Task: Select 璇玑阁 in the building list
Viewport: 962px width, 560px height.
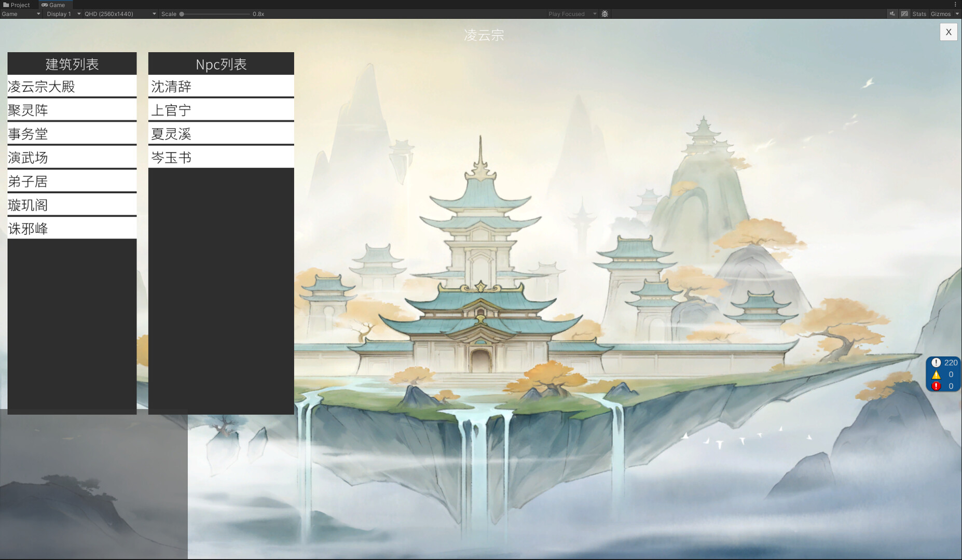Action: pos(72,205)
